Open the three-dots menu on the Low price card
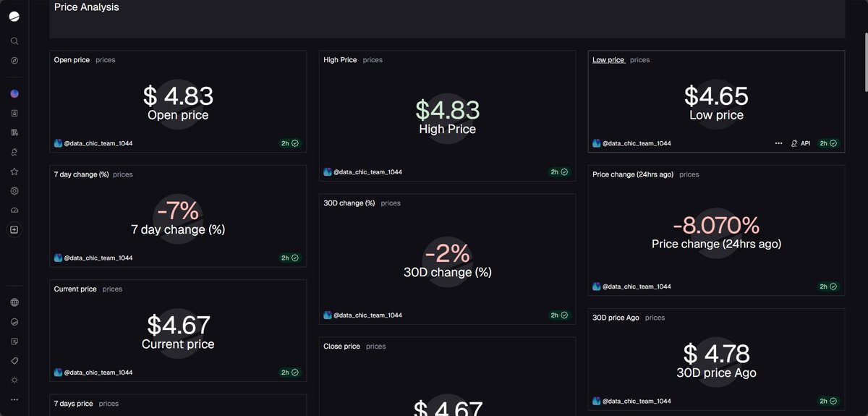Image resolution: width=868 pixels, height=416 pixels. coord(778,143)
